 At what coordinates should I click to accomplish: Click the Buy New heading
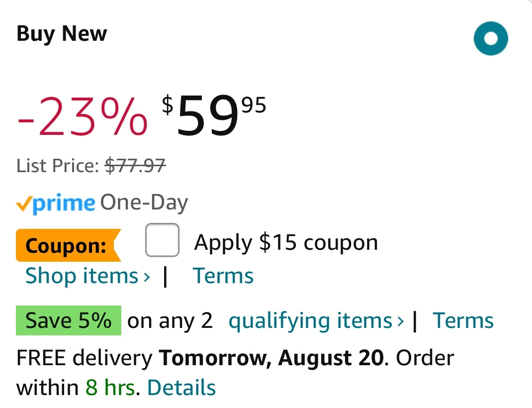tap(62, 34)
